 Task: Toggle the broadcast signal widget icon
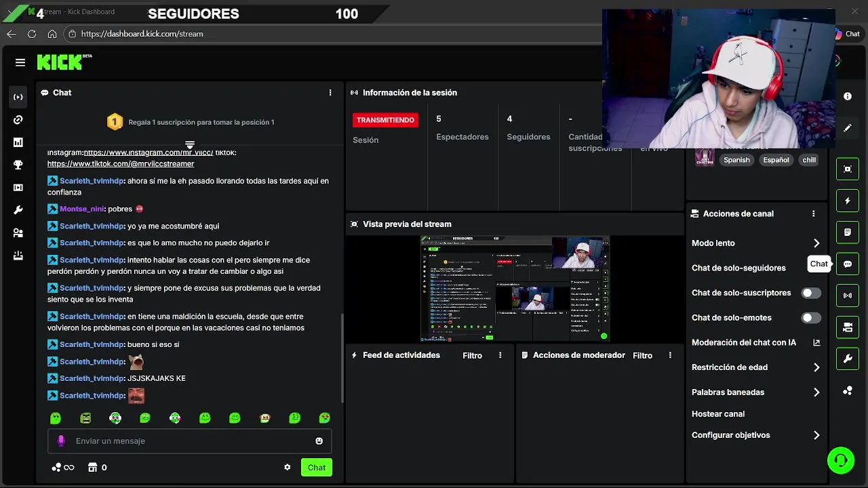(x=848, y=296)
